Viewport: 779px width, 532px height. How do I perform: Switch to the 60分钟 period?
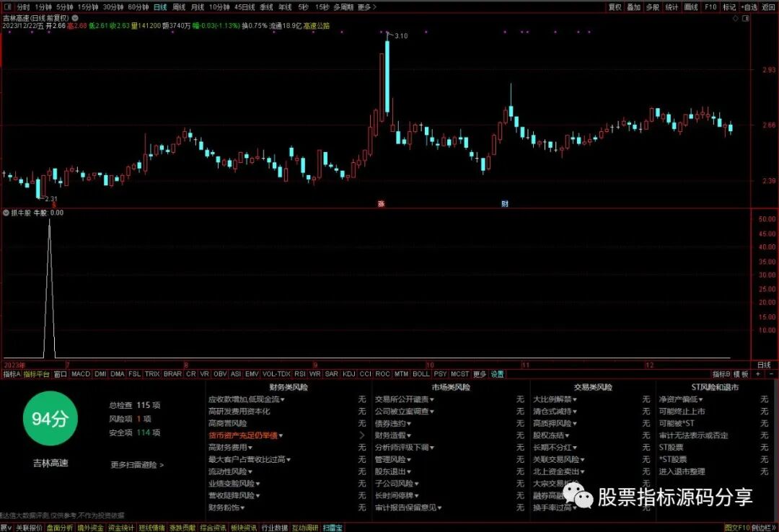point(138,7)
